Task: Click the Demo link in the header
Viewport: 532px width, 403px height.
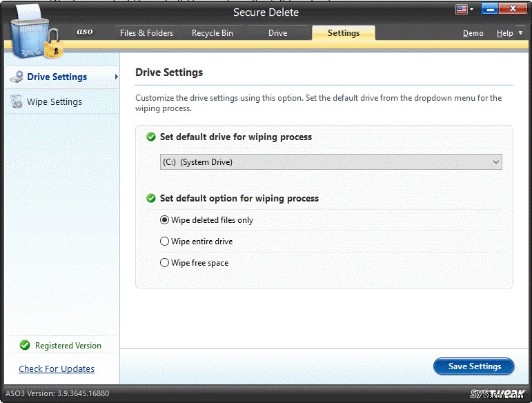Action: point(473,33)
